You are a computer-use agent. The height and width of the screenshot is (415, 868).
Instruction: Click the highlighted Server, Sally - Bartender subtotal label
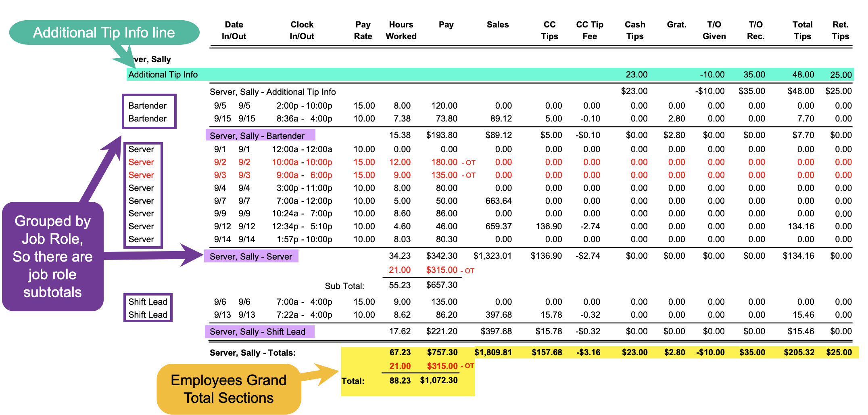tap(257, 136)
